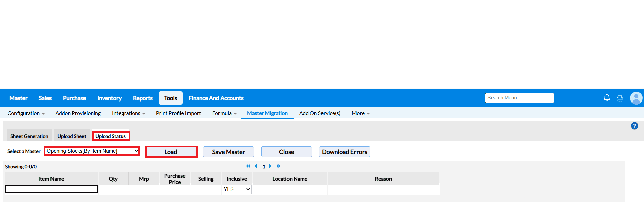Click the Save Master button

[x=229, y=152]
